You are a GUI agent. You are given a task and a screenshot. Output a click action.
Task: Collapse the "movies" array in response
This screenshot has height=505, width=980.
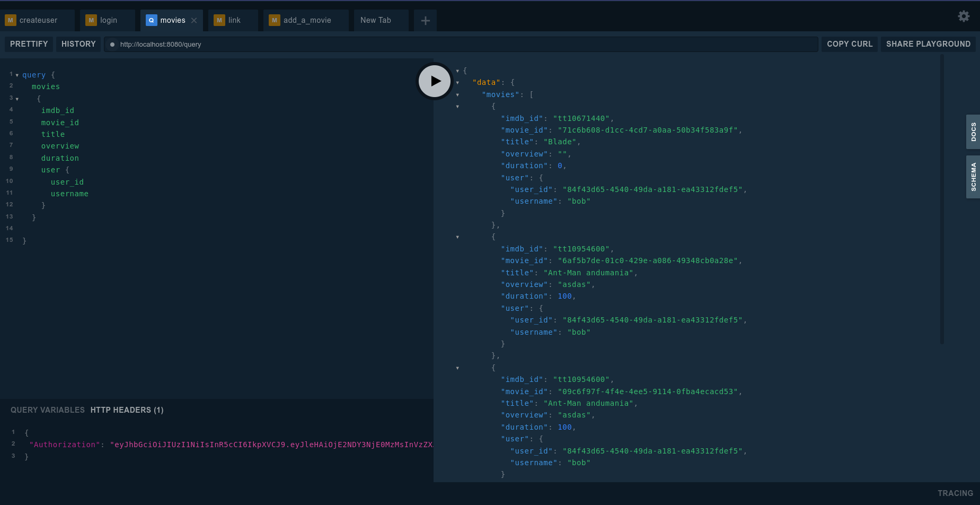457,95
